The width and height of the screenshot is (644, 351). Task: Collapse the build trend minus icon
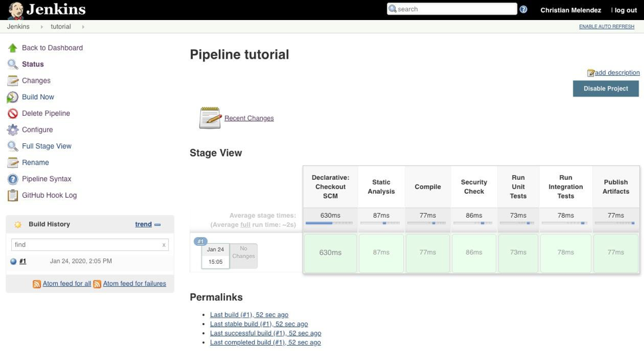point(158,225)
